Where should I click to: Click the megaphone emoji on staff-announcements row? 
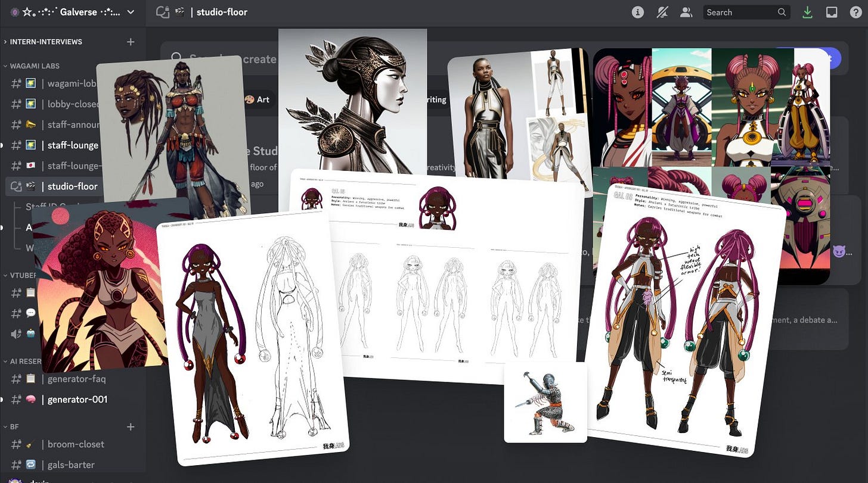coord(30,124)
